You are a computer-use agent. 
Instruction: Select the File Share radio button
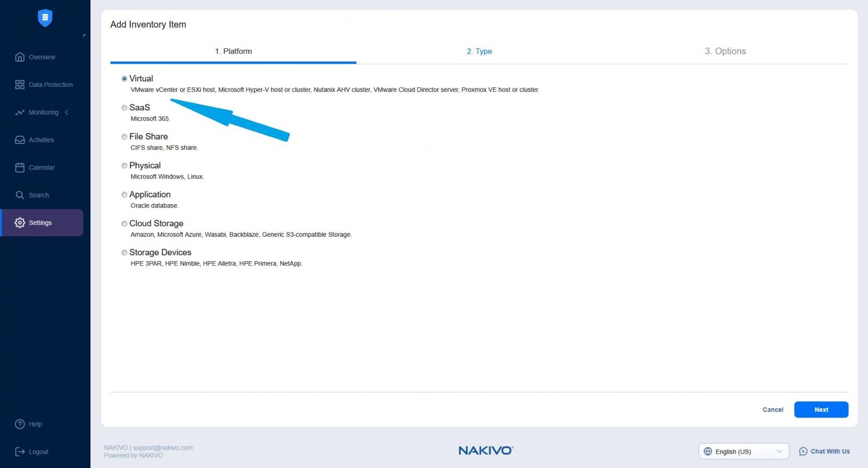click(x=124, y=137)
